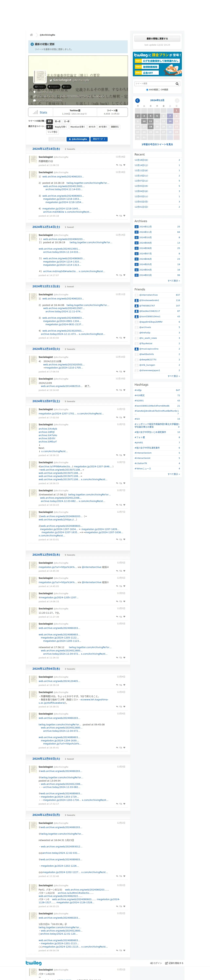Open Recent entry 12月18日(水)
Viewport: 210px width, 980px height.
pyautogui.click(x=141, y=160)
